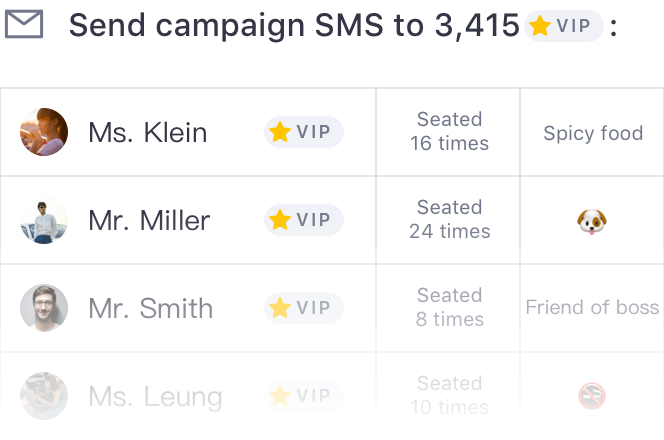The image size is (664, 440).
Task: Click the 'Friend of boss' note
Action: [x=592, y=308]
